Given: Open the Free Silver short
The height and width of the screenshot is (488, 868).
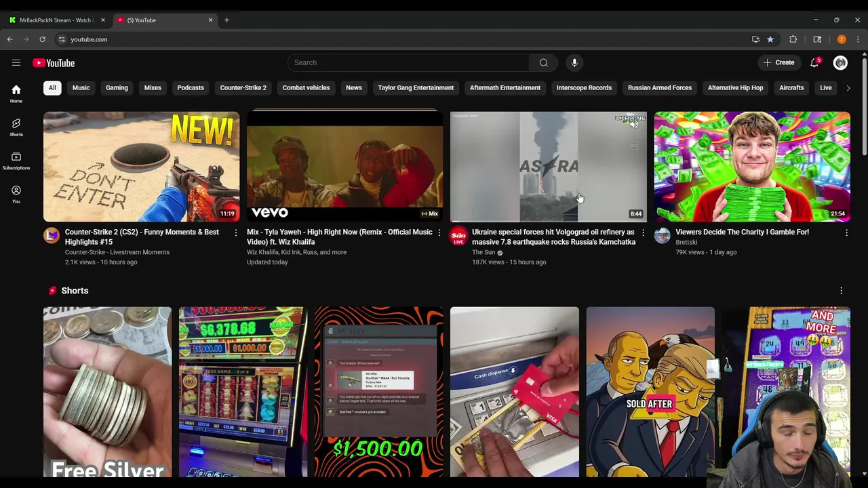Looking at the screenshot, I should tap(107, 392).
